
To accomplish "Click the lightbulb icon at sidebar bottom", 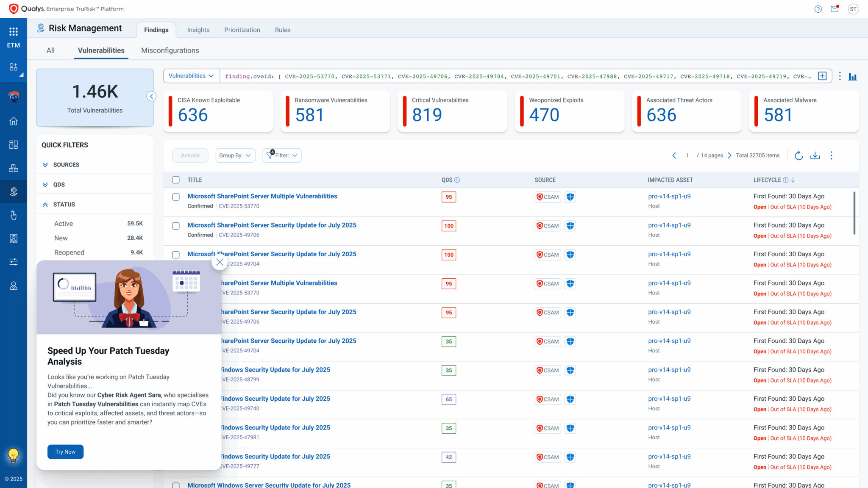I will 14,455.
